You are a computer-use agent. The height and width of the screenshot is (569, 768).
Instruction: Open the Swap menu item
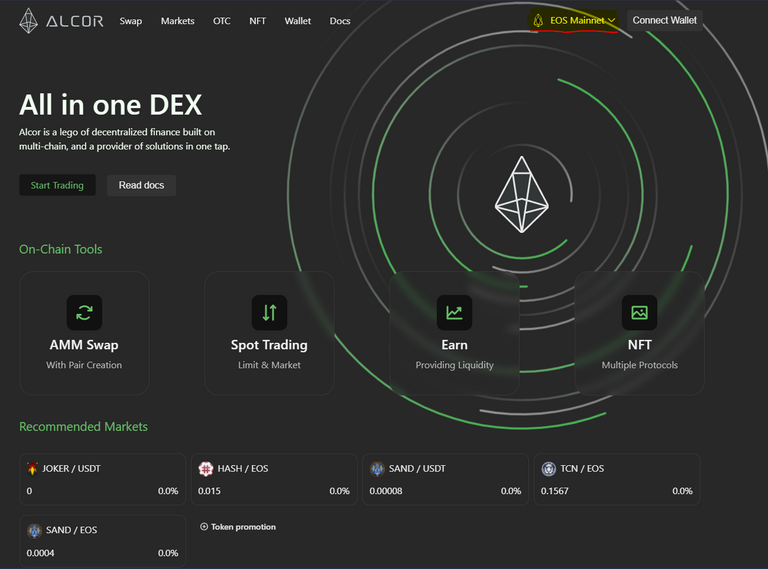pos(131,21)
